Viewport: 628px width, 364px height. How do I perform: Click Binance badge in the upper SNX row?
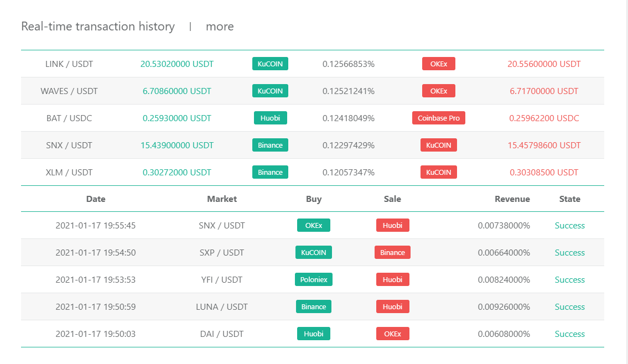pyautogui.click(x=270, y=145)
